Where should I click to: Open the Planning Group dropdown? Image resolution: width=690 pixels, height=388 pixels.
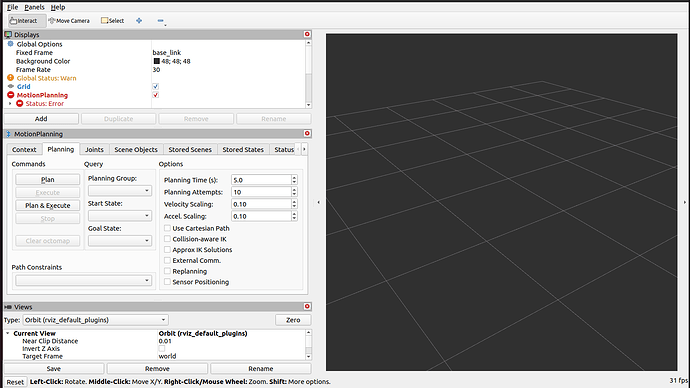click(120, 190)
